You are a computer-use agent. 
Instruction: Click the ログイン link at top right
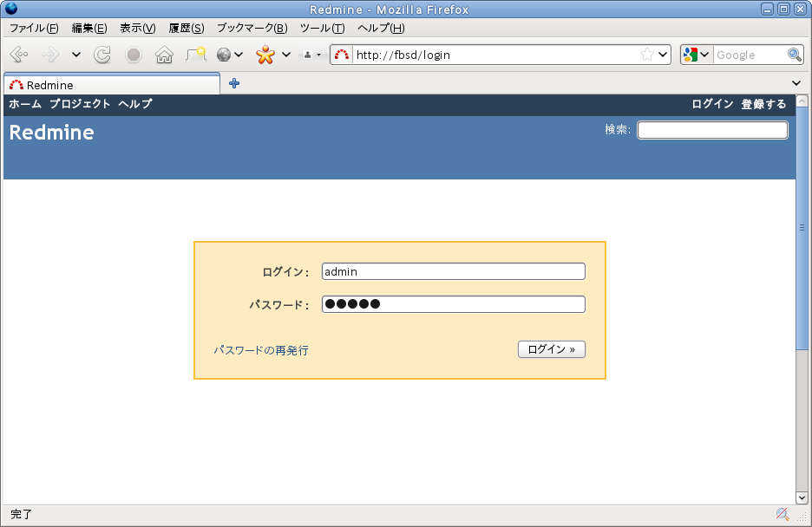(x=712, y=104)
